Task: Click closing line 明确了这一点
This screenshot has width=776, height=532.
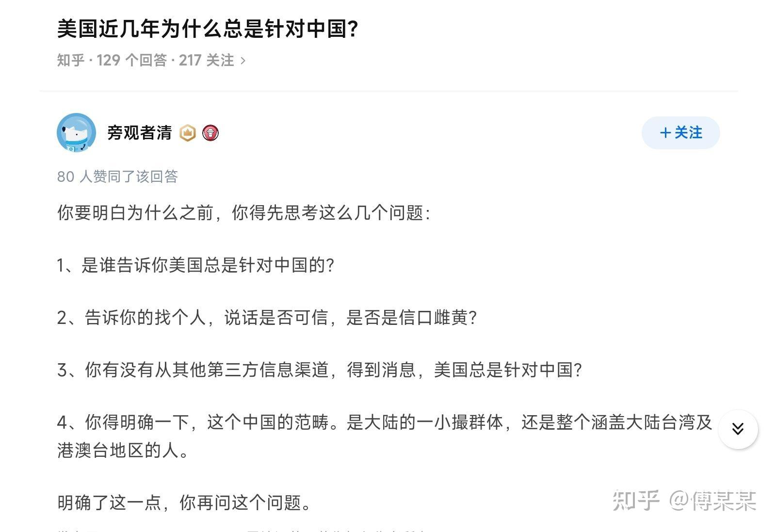Action: pyautogui.click(x=184, y=503)
